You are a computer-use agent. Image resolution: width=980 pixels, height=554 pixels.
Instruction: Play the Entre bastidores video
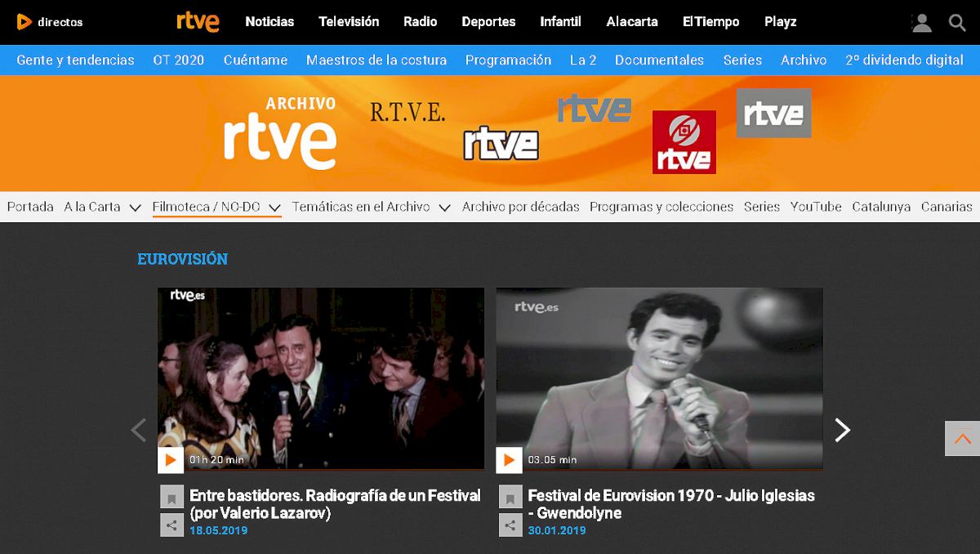(170, 459)
